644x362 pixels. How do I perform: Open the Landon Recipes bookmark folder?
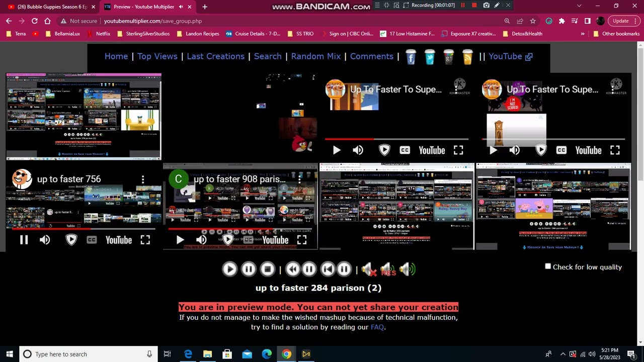coord(198,34)
